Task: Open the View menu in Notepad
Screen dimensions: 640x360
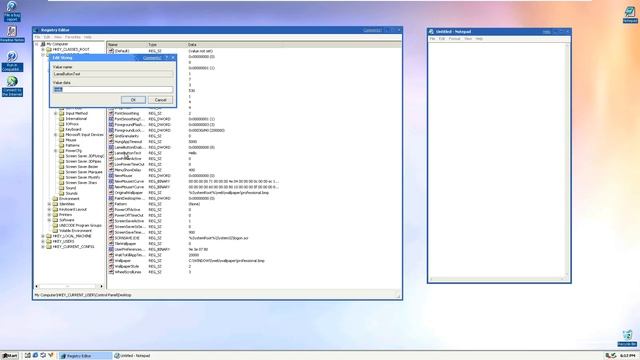Action: tap(468, 39)
